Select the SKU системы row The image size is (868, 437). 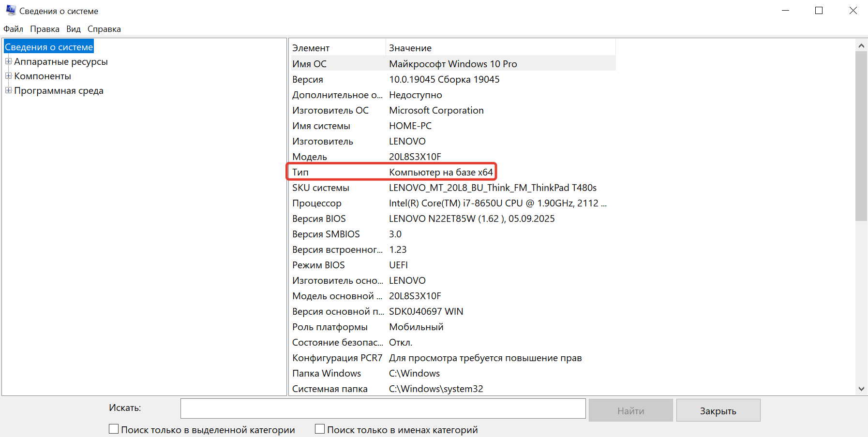point(452,188)
